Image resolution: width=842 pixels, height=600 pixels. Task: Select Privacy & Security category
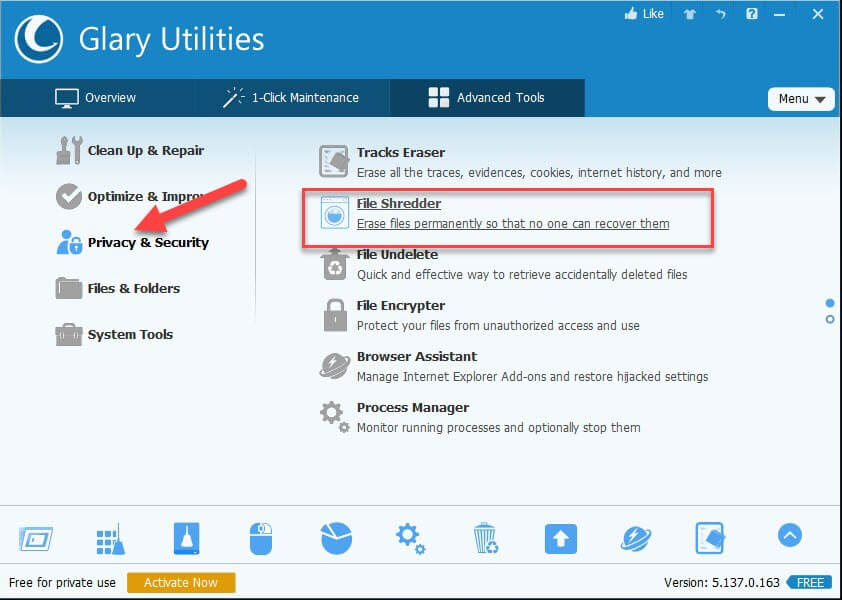pos(132,242)
